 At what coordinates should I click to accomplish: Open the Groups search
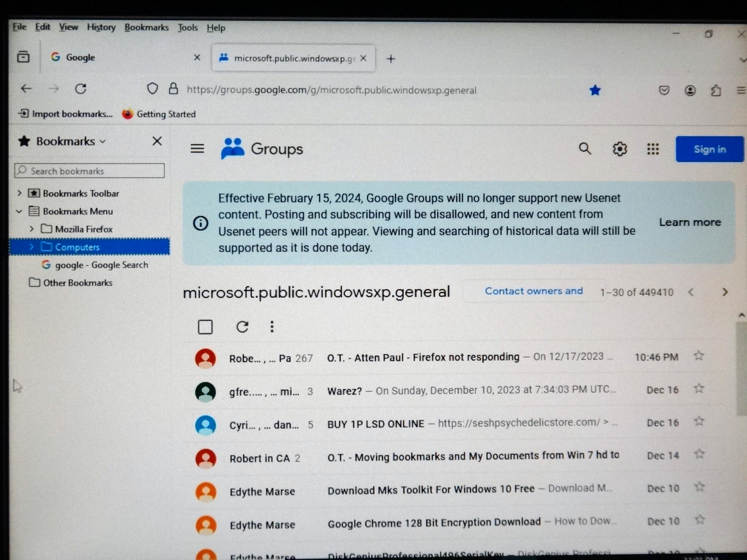[585, 149]
